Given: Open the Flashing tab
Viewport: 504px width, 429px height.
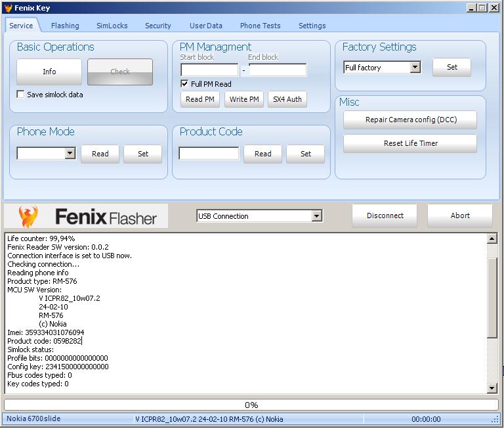Looking at the screenshot, I should (65, 26).
